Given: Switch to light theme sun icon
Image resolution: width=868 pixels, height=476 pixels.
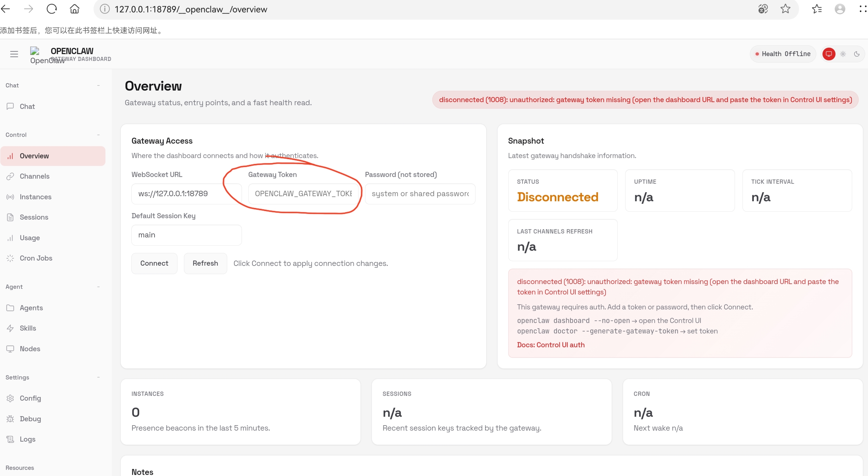Looking at the screenshot, I should click(x=843, y=54).
